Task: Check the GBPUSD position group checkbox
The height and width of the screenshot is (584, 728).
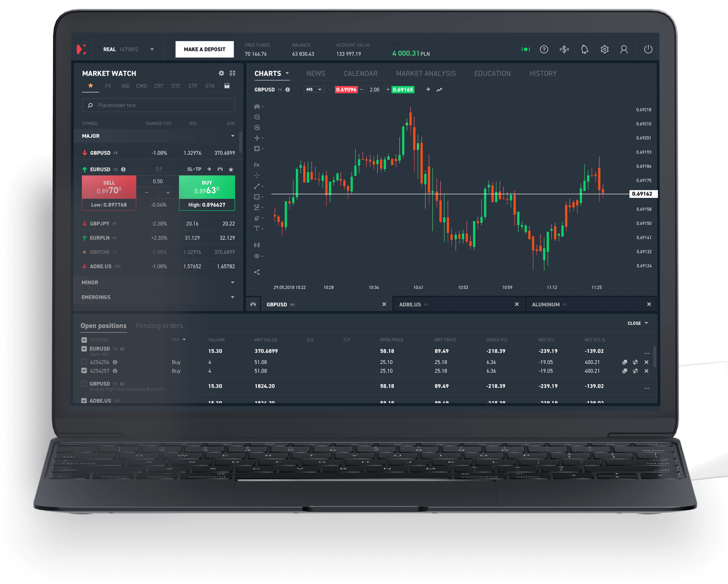Action: 84,383
